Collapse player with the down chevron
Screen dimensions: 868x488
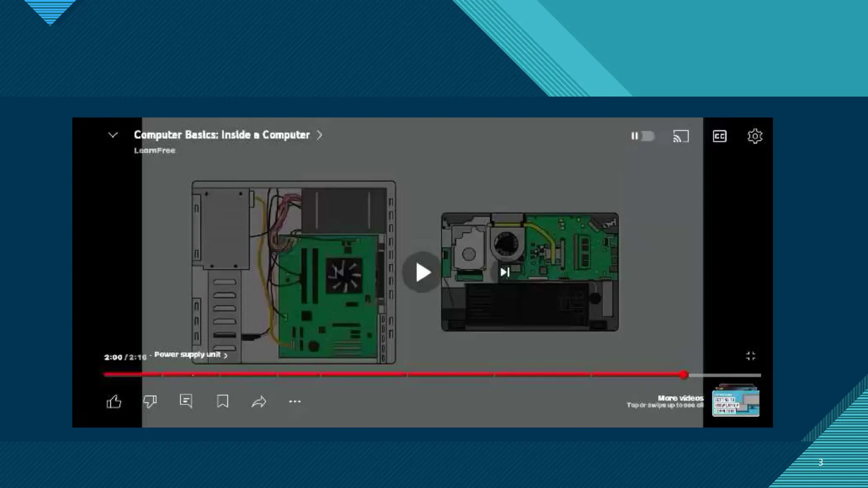click(113, 135)
